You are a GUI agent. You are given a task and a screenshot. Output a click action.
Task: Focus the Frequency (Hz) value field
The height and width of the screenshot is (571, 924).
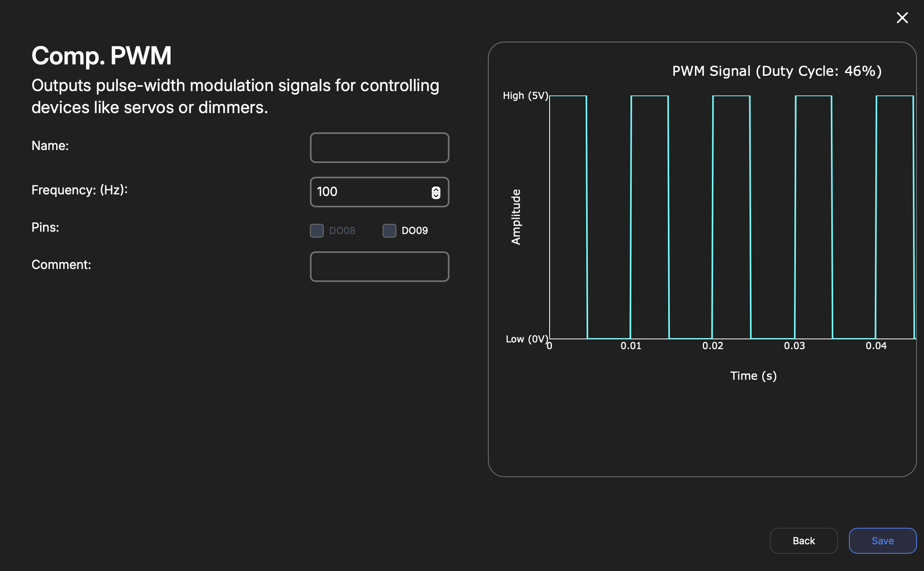[369, 192]
